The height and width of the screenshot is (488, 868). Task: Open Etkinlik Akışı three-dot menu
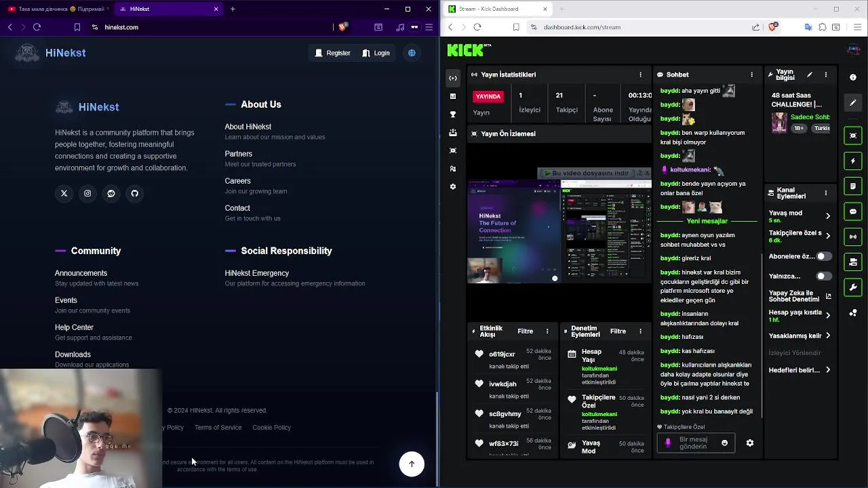(547, 331)
